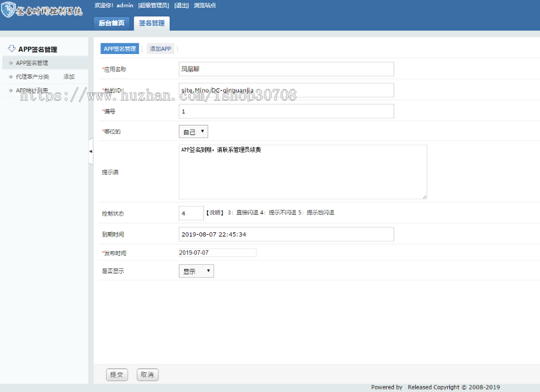Click the 提交 submit button

pyautogui.click(x=116, y=374)
